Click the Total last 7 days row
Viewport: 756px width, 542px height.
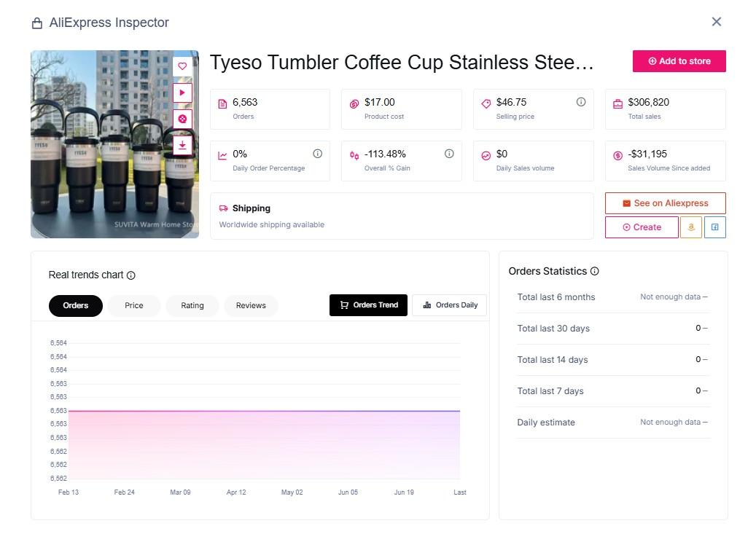point(613,391)
